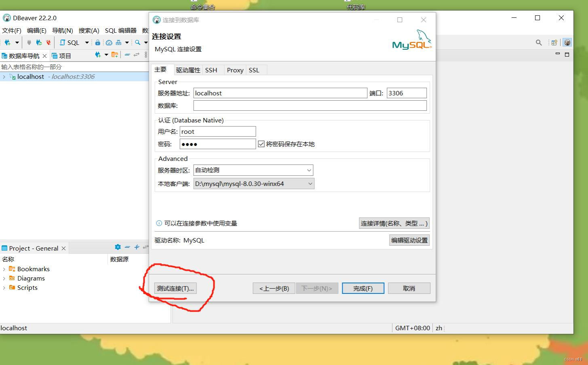Uncheck 将密码保存在本地 checkbox

(x=261, y=143)
